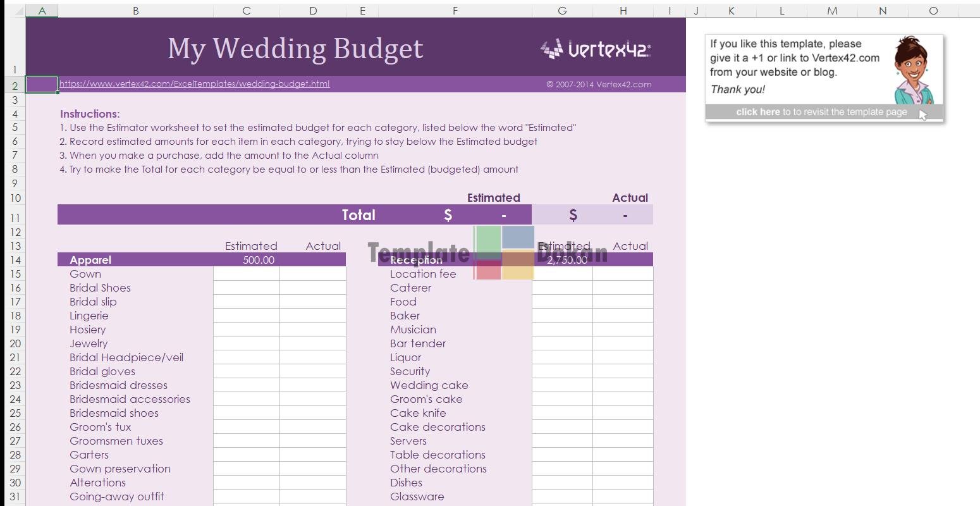This screenshot has height=506, width=980.
Task: Open the vertex42.com wedding-budget.html hyperlink
Action: (194, 83)
